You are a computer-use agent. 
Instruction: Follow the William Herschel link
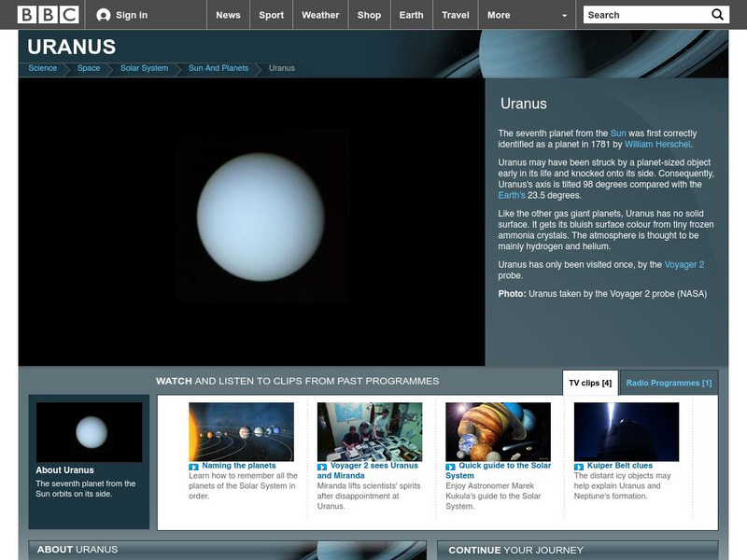pyautogui.click(x=657, y=144)
